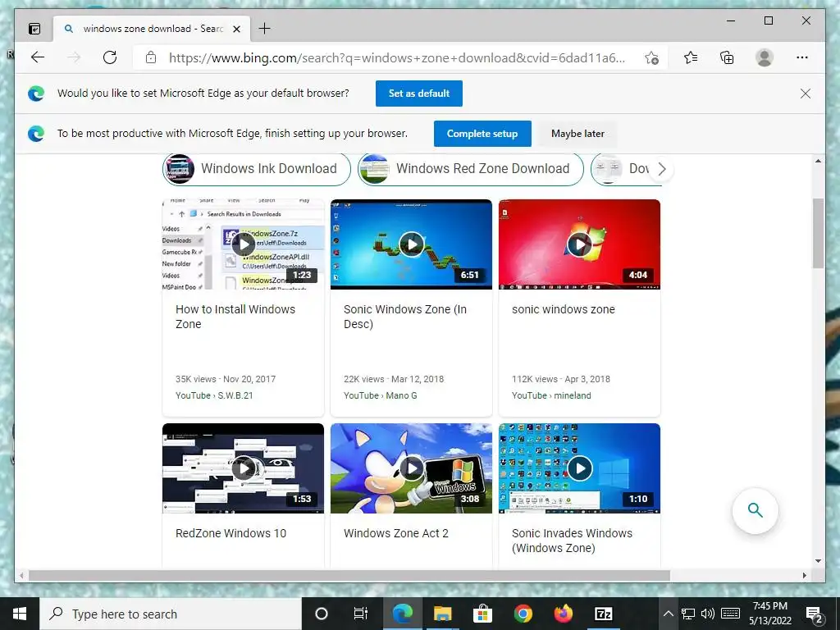This screenshot has height=630, width=840.
Task: Play the 4:04 sonic windows zone video
Action: pos(580,244)
